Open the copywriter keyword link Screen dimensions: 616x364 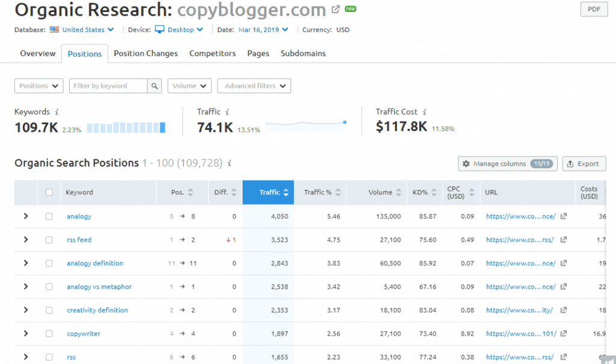83,334
